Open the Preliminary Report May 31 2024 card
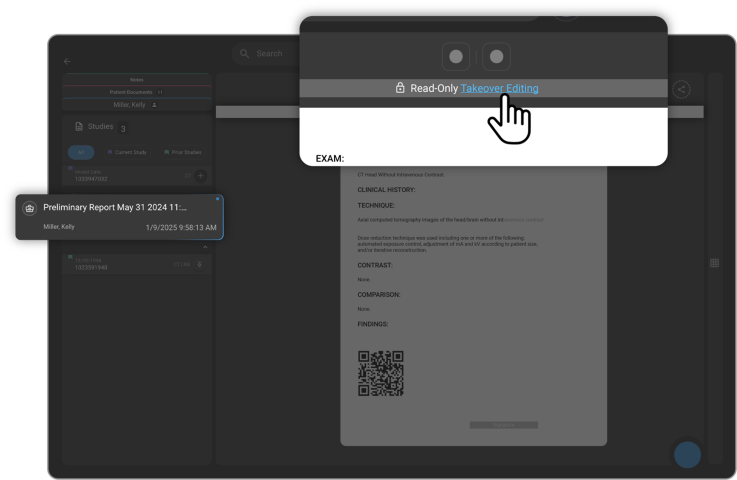The width and height of the screenshot is (737, 480). point(119,217)
